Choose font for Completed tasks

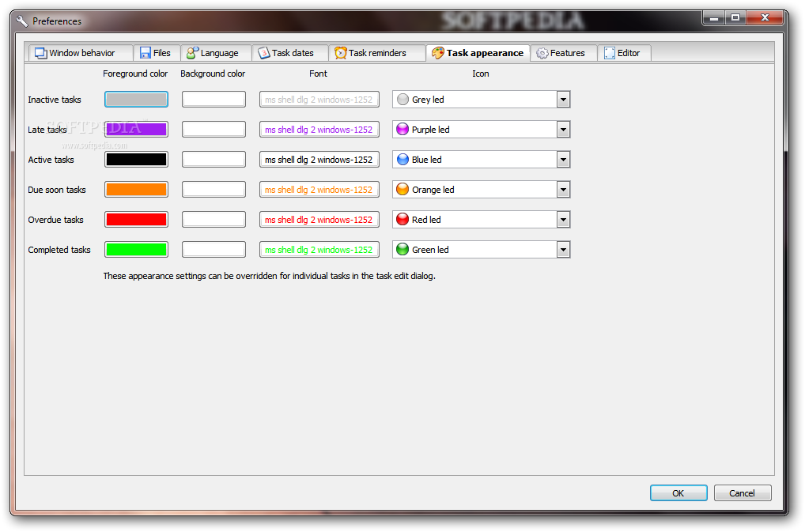click(319, 250)
